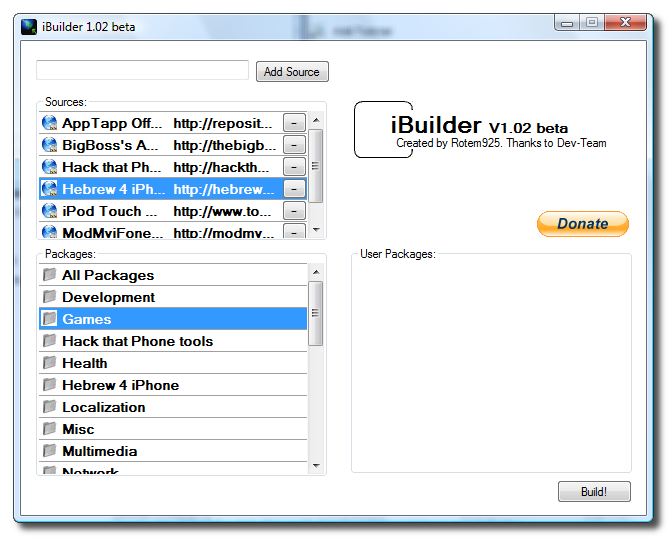Remove the AppTapp Off... source with minus button

point(294,123)
